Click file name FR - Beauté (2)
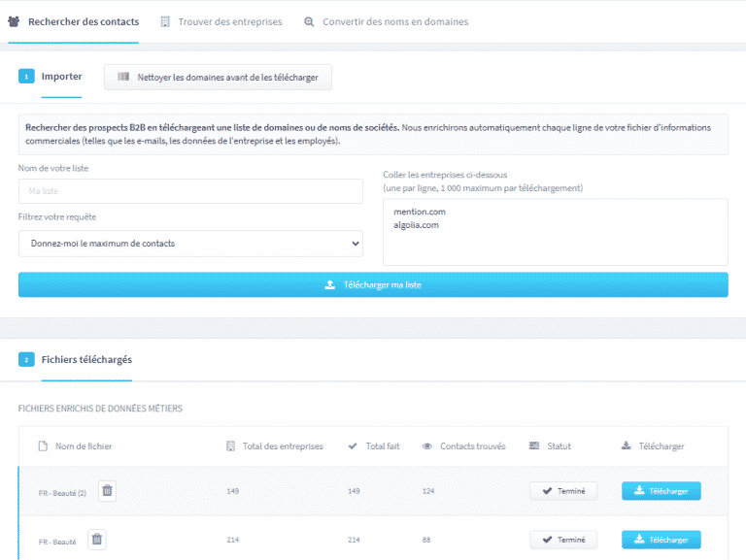The image size is (746, 560). point(62,493)
